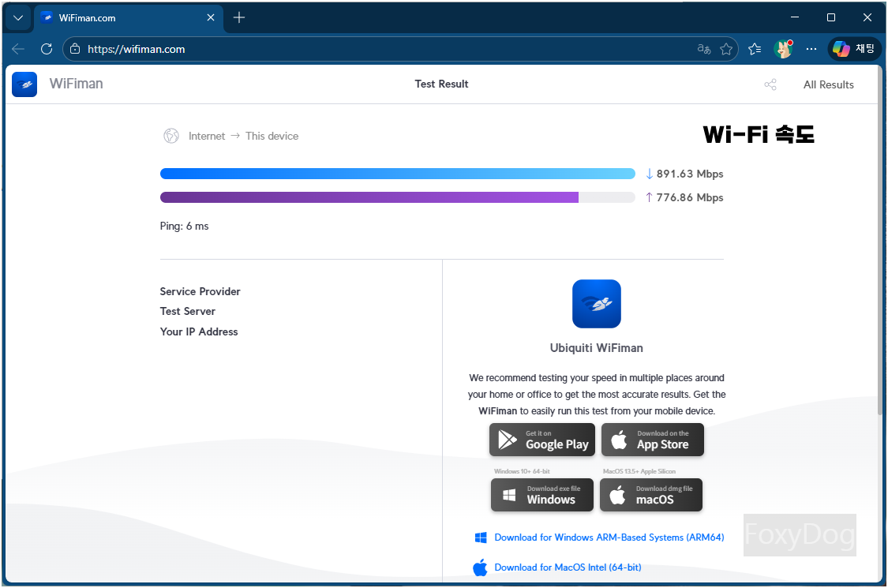View site information lock icon

pos(75,49)
